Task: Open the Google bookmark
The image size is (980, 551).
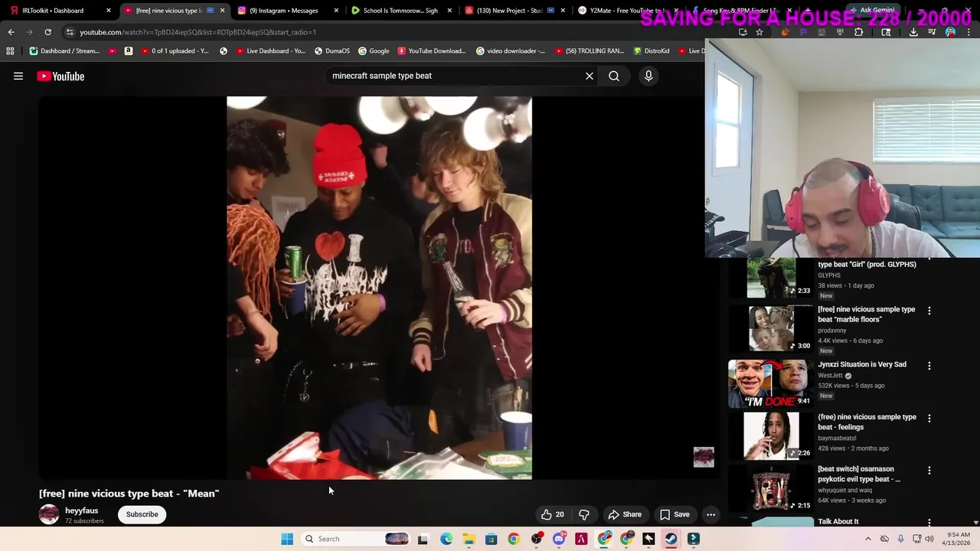Action: [x=374, y=51]
